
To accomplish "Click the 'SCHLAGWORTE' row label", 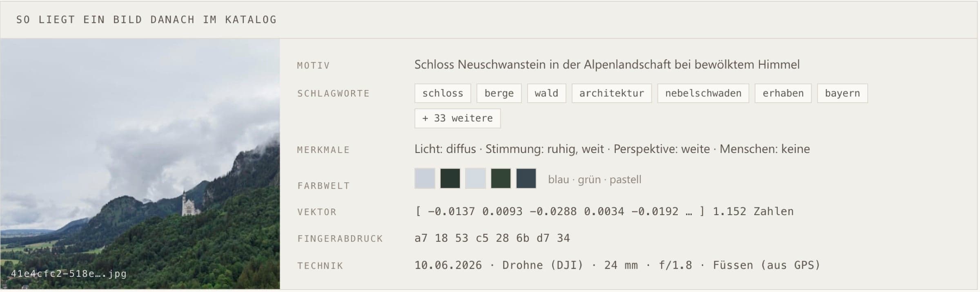I will pyautogui.click(x=333, y=93).
